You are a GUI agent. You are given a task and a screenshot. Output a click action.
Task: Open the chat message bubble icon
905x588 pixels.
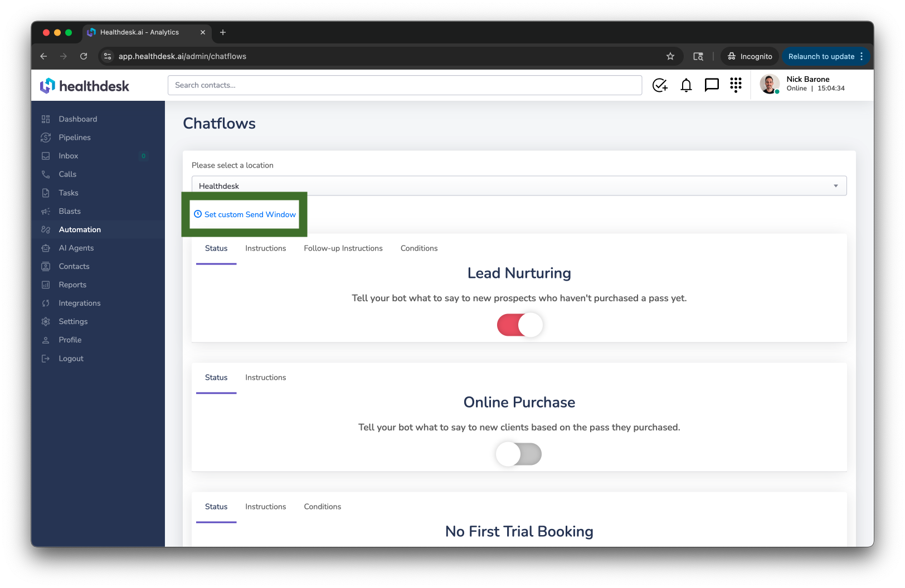click(x=712, y=85)
